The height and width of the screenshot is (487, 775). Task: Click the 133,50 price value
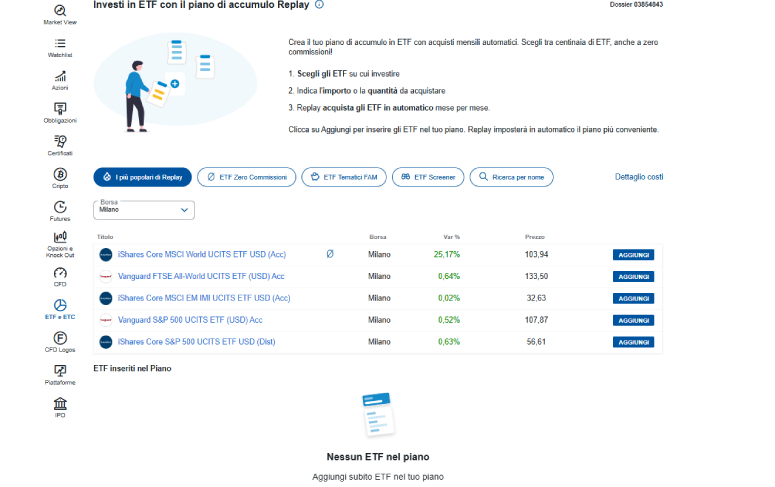536,276
